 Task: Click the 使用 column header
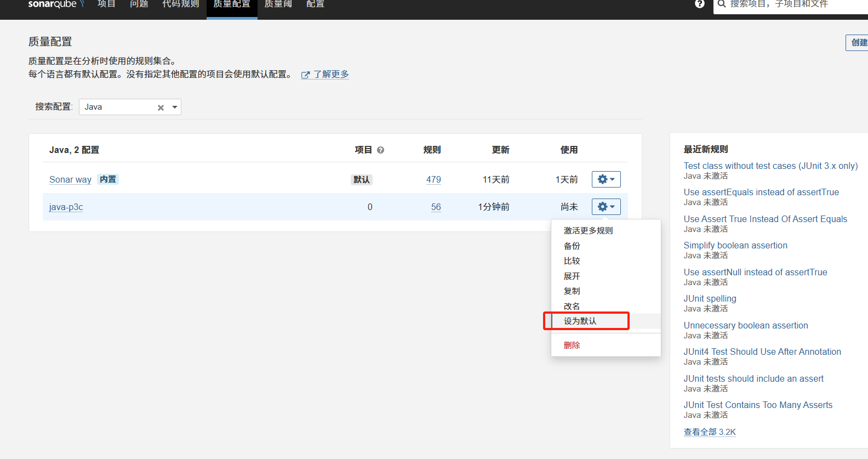(569, 150)
